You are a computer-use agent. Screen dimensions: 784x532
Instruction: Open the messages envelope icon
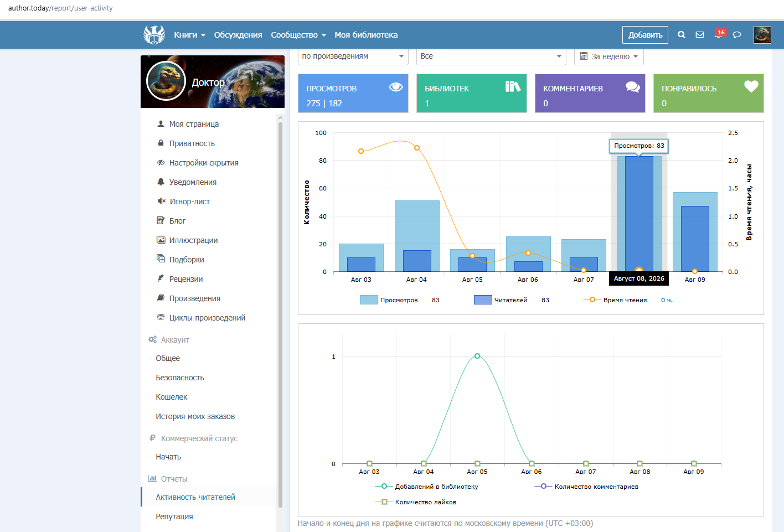coord(700,35)
